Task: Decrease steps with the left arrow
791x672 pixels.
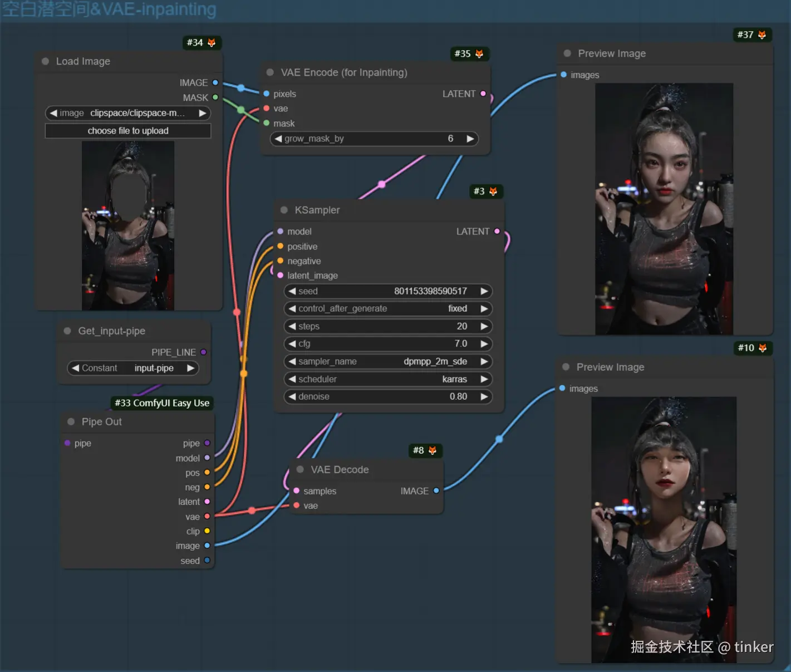Action: [292, 326]
